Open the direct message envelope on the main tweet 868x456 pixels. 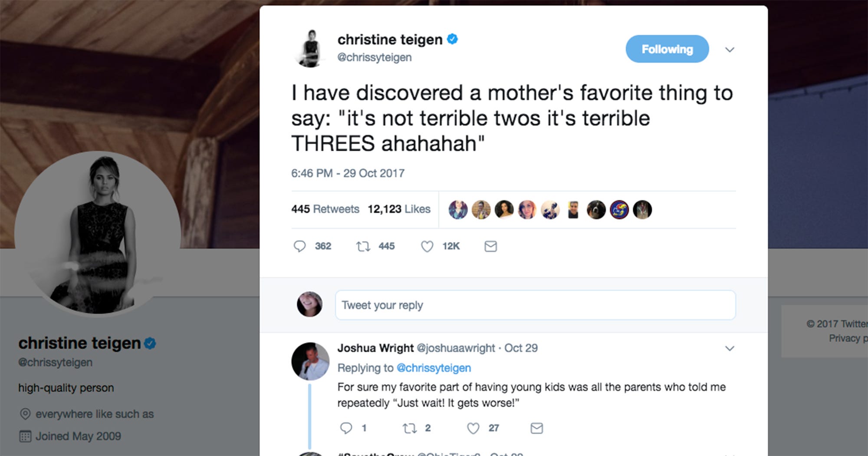pos(490,246)
